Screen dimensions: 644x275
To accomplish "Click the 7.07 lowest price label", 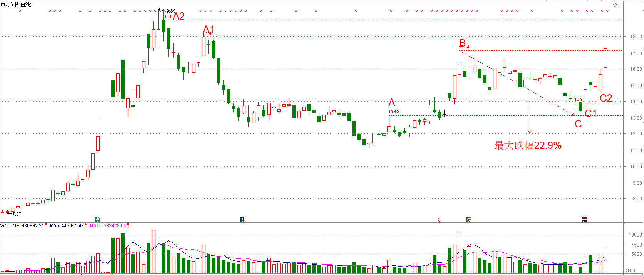I will click(17, 214).
